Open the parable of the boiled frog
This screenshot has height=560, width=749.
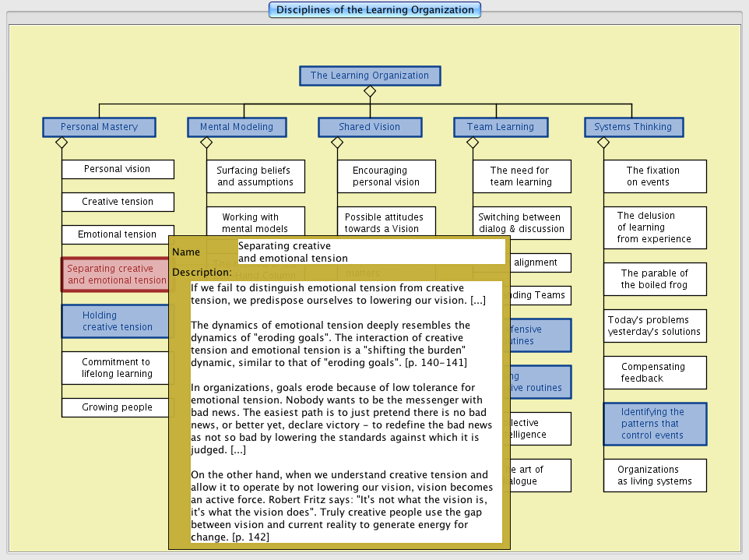click(655, 279)
